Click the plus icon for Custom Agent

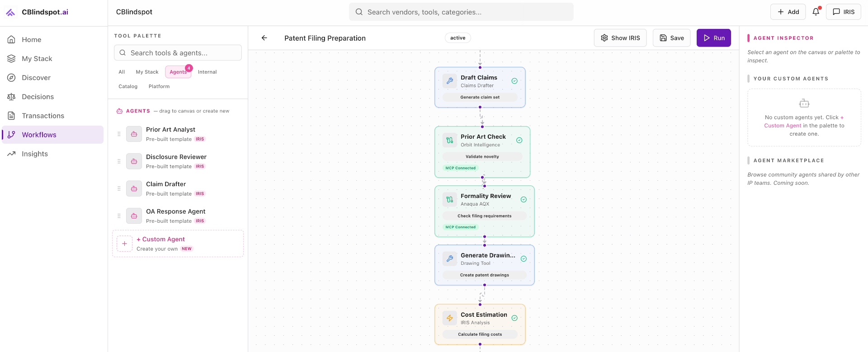(124, 244)
